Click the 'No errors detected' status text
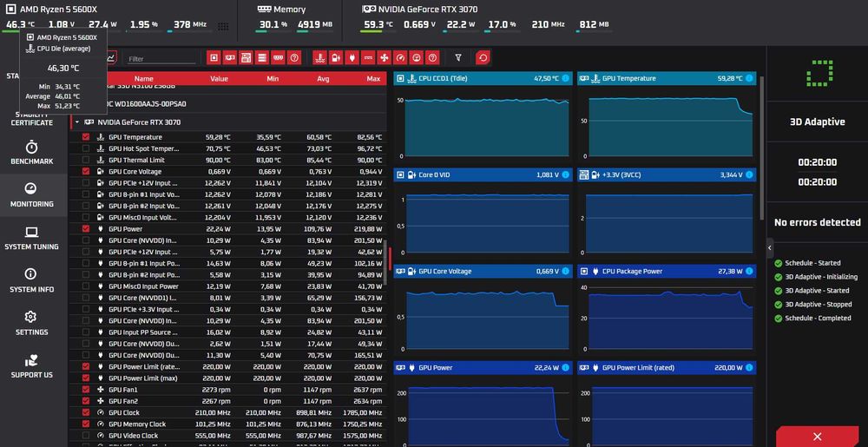 [x=817, y=222]
